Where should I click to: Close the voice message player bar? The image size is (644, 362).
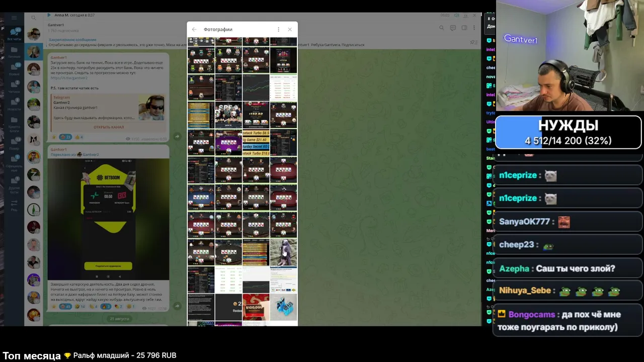coord(474,15)
